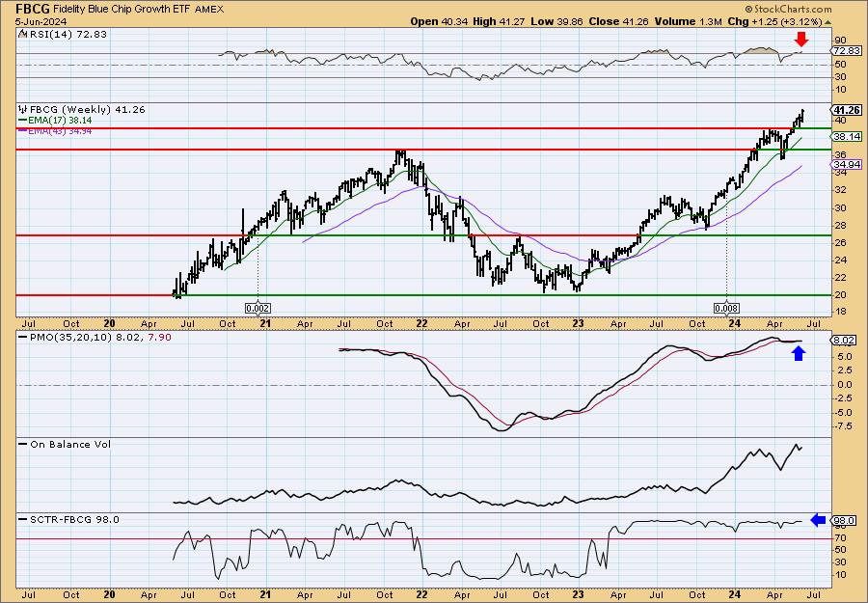Click the 38.14 EMA value tag
Screen dimensions: 868x603
coord(847,136)
